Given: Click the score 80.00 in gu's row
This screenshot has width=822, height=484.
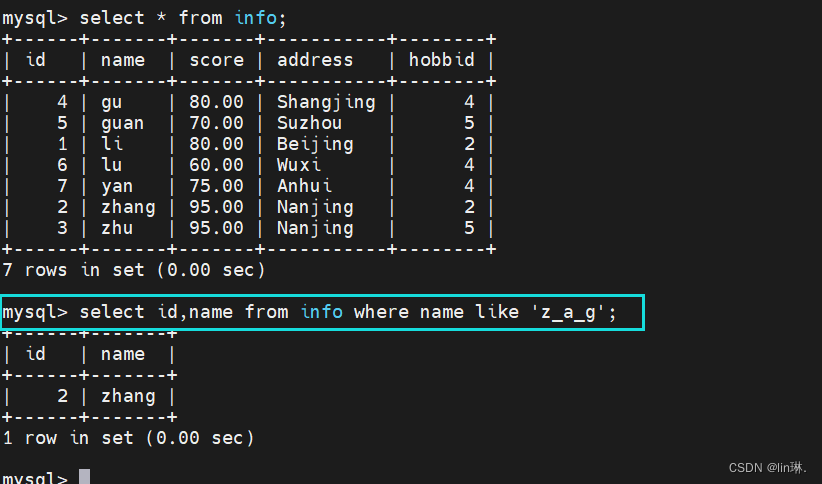Looking at the screenshot, I should (x=217, y=102).
